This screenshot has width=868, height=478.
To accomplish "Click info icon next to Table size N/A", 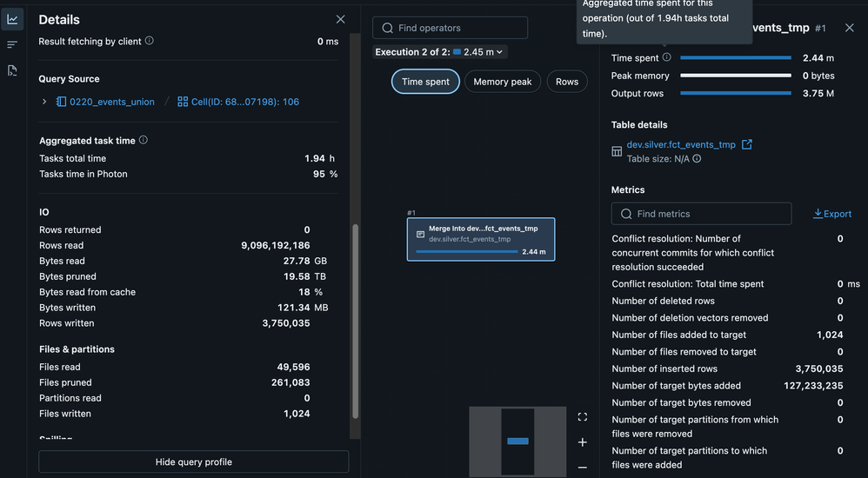I will point(697,159).
